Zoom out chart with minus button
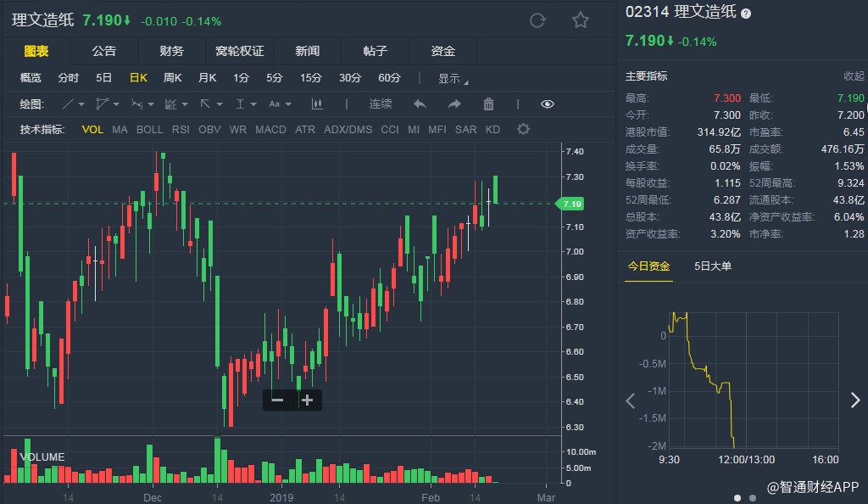 pos(277,400)
